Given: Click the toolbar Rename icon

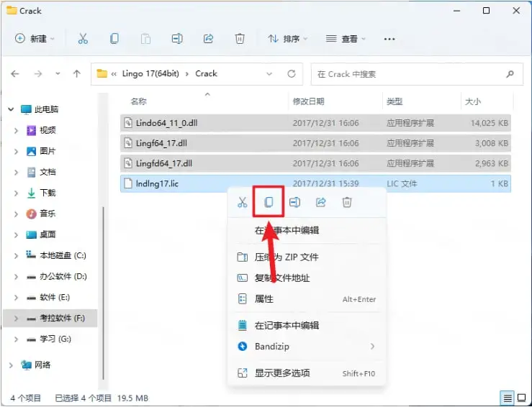Looking at the screenshot, I should (177, 39).
